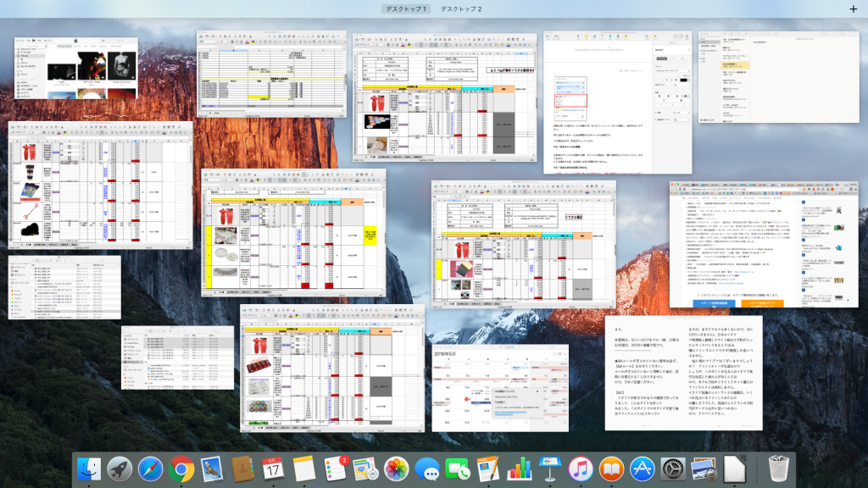
Task: Open Finder from the Dock
Action: coord(88,469)
